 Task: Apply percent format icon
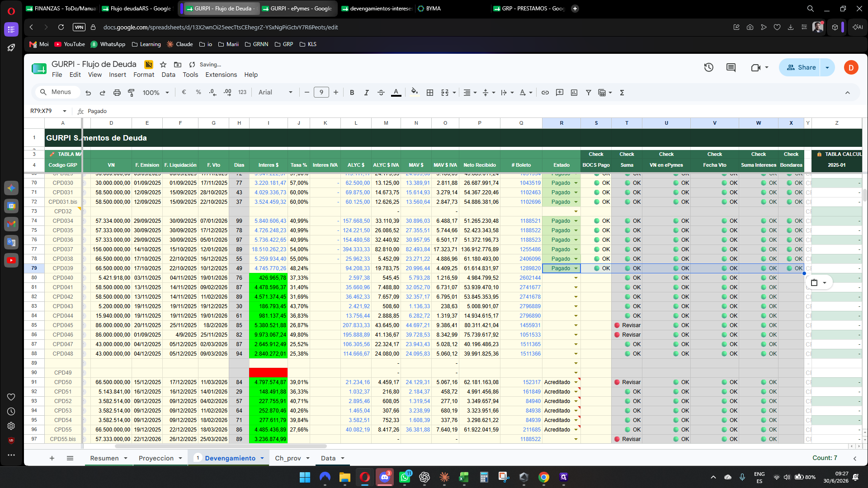click(x=198, y=92)
